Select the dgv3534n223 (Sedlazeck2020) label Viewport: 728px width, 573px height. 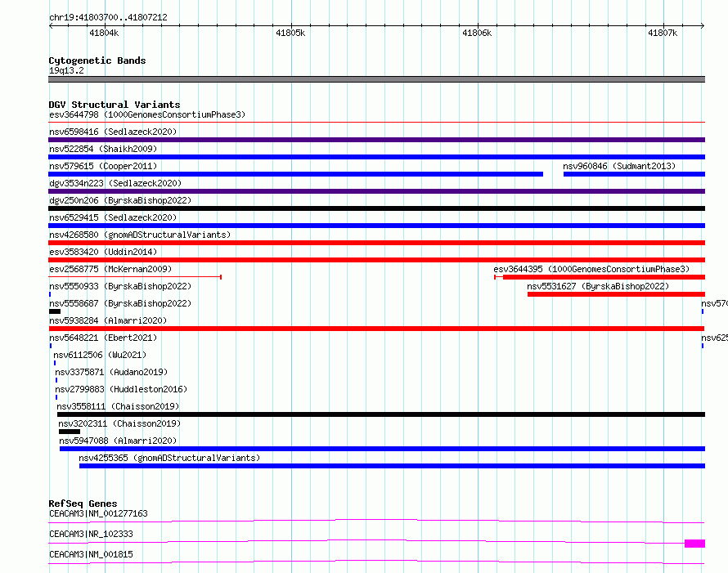click(115, 183)
